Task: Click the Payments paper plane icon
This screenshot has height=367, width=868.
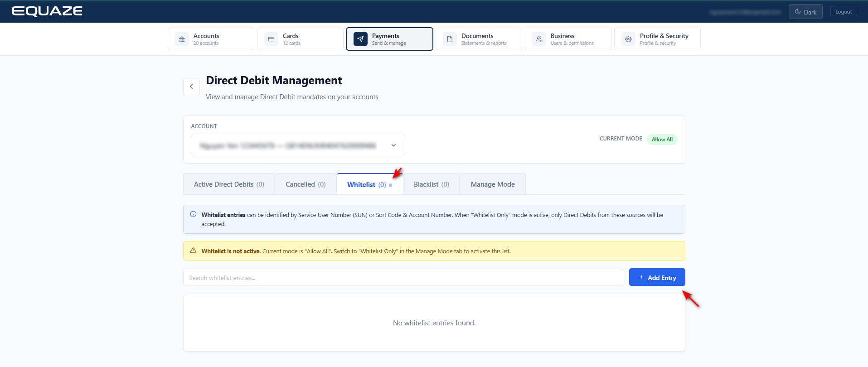Action: [x=360, y=39]
